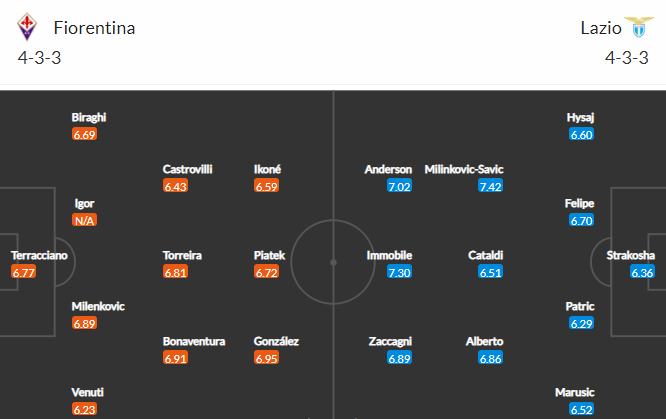This screenshot has width=666, height=419.
Task: Select Torreira's 6.81 rating badge
Action: [175, 272]
